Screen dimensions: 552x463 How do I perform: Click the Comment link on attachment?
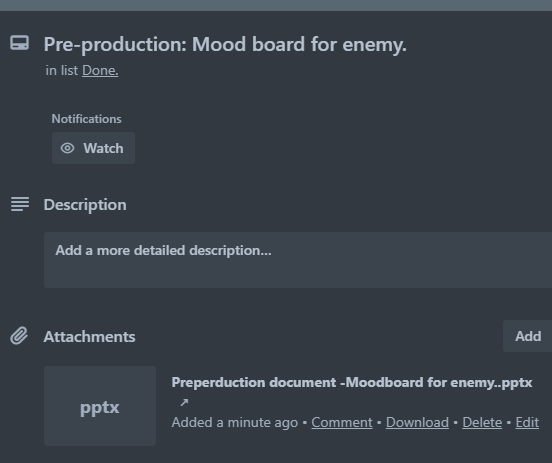(342, 422)
